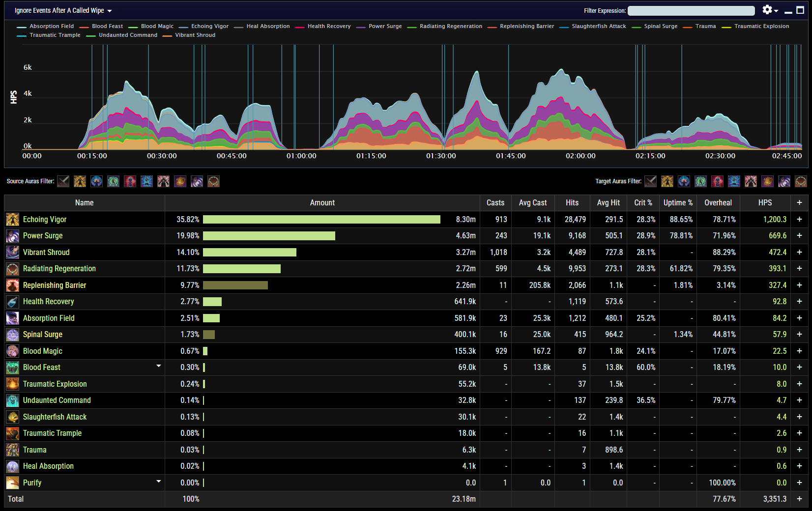The height and width of the screenshot is (511, 812).
Task: Focus the Filter Expression input field
Action: 691,11
